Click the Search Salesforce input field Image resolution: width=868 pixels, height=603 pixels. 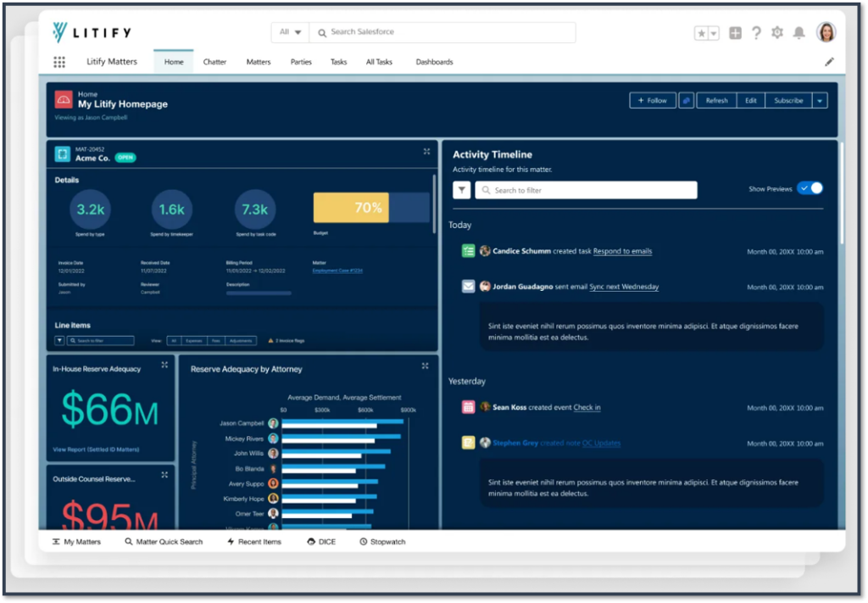[442, 32]
